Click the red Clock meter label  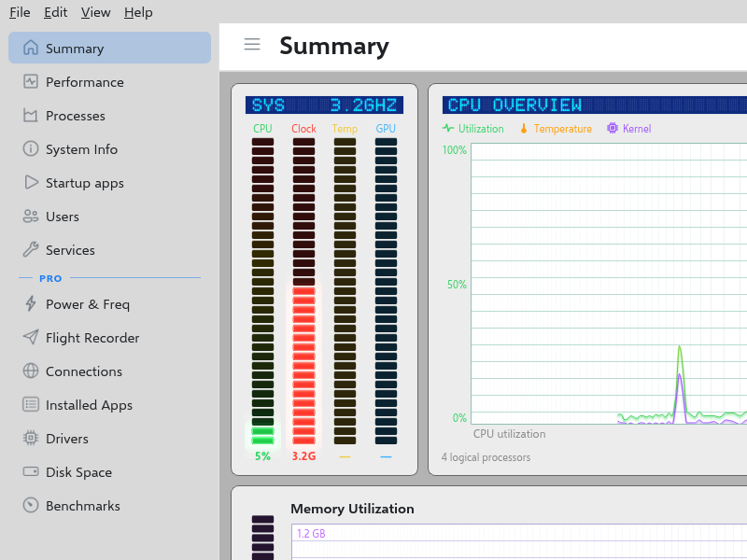[x=303, y=129]
